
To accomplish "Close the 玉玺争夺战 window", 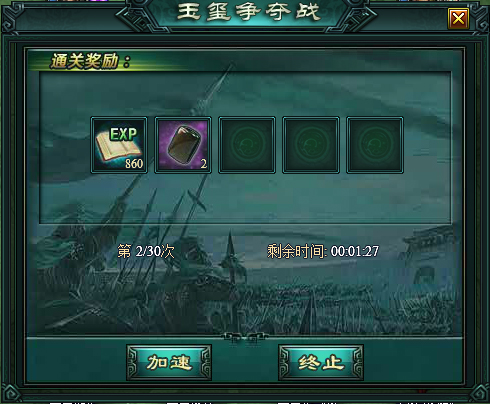I will pyautogui.click(x=458, y=18).
